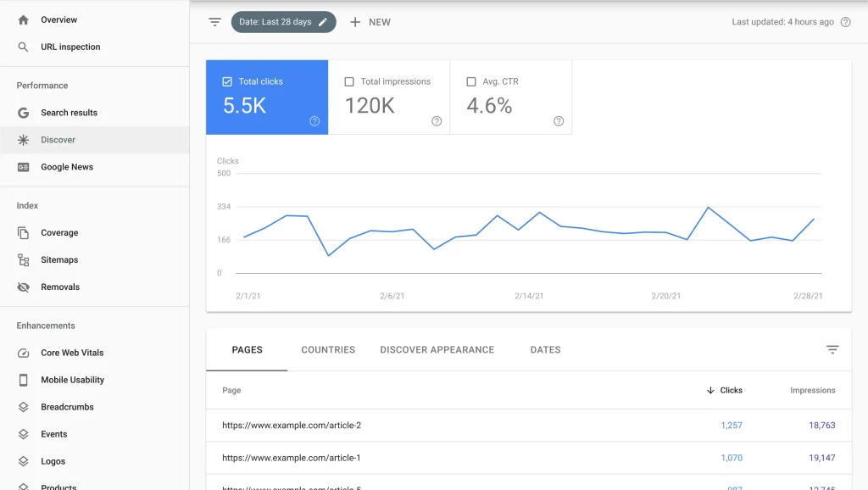Switch to the Discover Appearance tab
The width and height of the screenshot is (868, 490).
click(437, 349)
